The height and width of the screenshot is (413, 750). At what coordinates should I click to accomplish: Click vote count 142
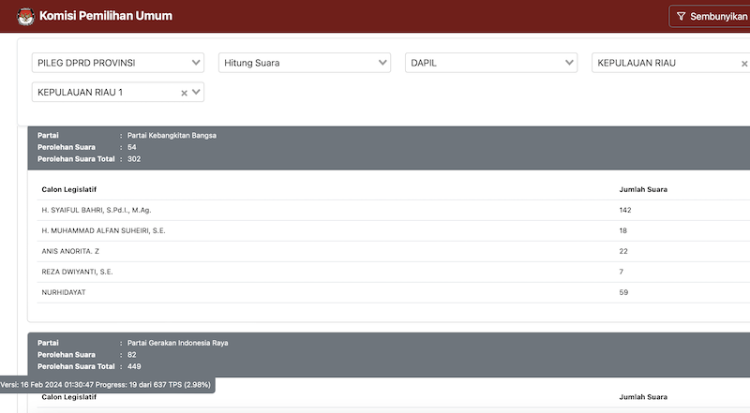click(x=625, y=210)
